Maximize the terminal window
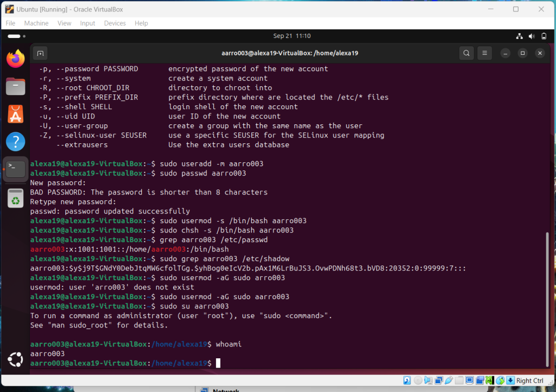Viewport: 556px width, 392px height. [x=522, y=53]
